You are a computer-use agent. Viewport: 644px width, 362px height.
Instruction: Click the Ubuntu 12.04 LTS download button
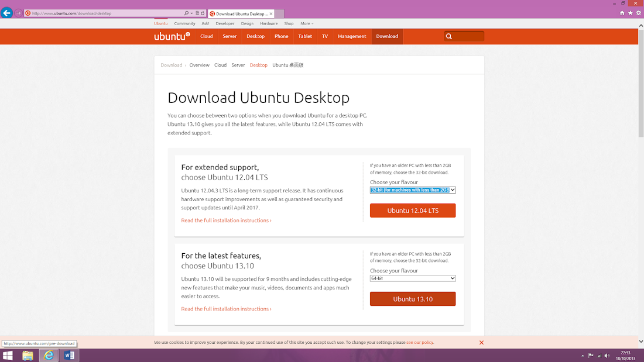(x=413, y=211)
